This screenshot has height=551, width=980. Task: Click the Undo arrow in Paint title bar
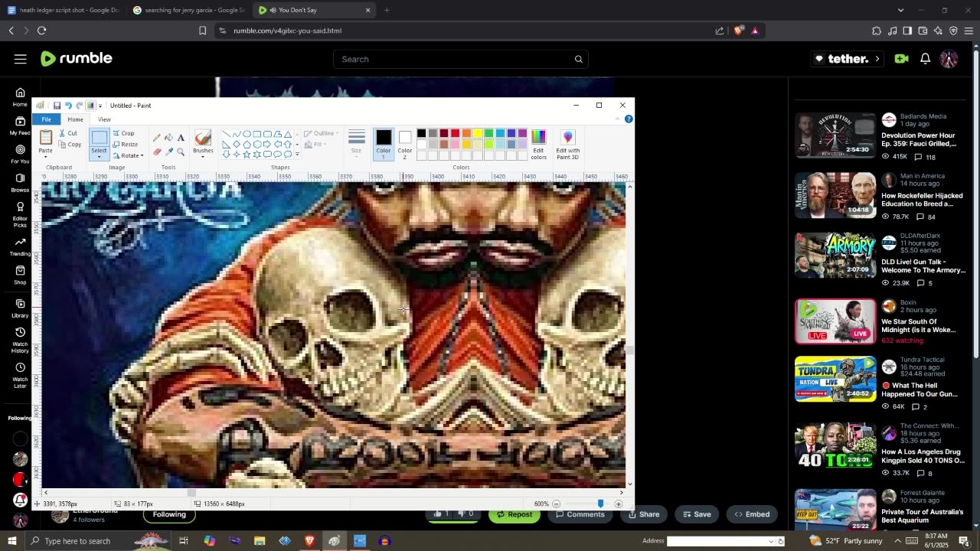68,106
